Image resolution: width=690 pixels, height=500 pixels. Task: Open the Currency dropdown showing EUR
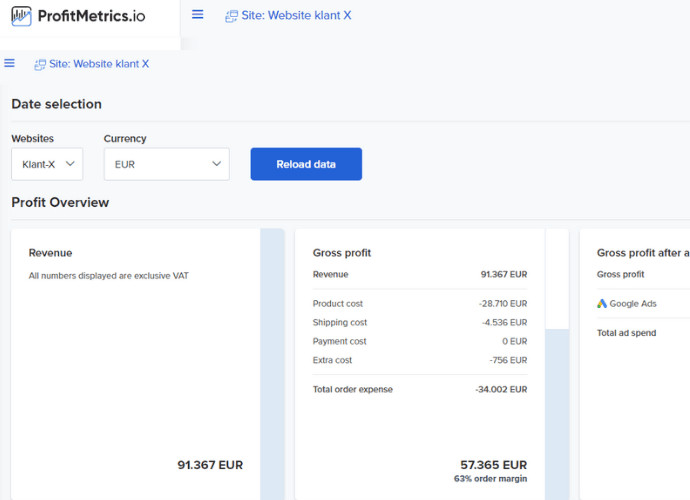click(167, 164)
